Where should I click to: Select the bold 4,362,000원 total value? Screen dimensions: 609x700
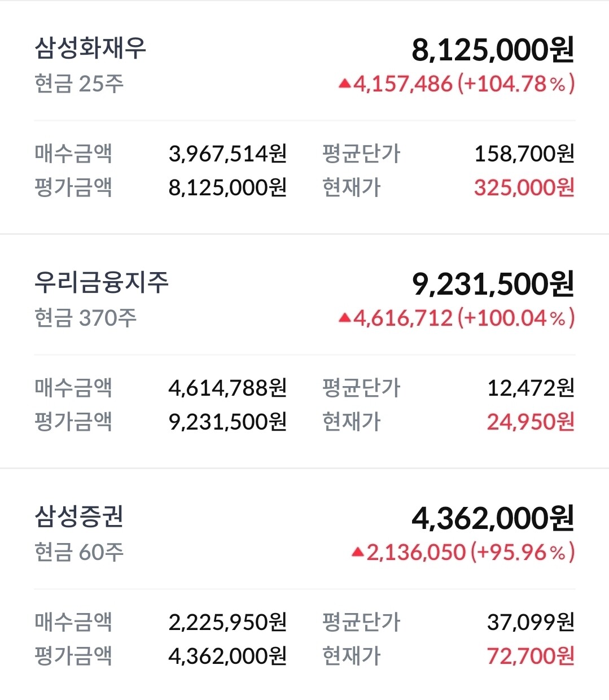493,518
